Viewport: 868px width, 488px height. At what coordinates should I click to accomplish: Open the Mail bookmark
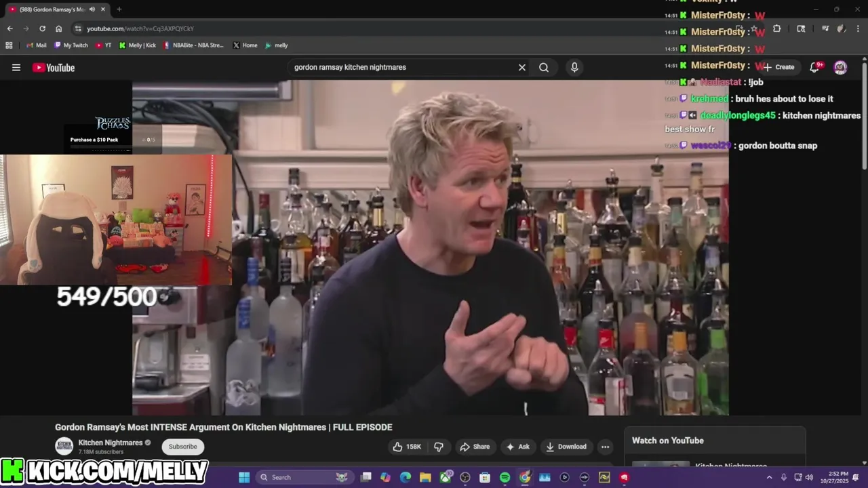click(37, 45)
